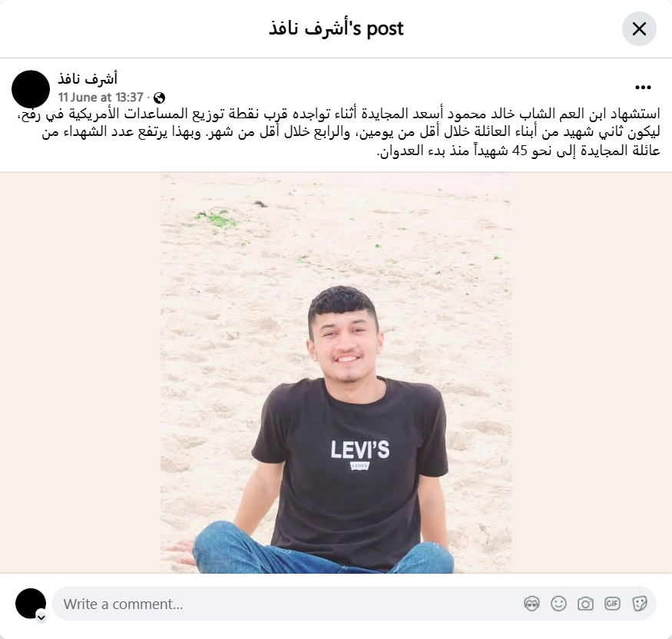Focus the Write a comment field
The width and height of the screenshot is (672, 639).
point(354,604)
